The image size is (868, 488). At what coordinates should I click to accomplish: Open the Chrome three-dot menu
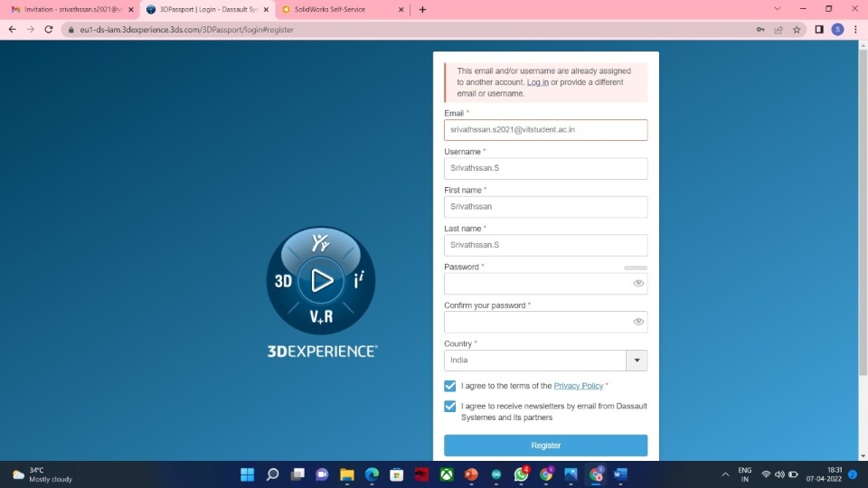(x=856, y=29)
